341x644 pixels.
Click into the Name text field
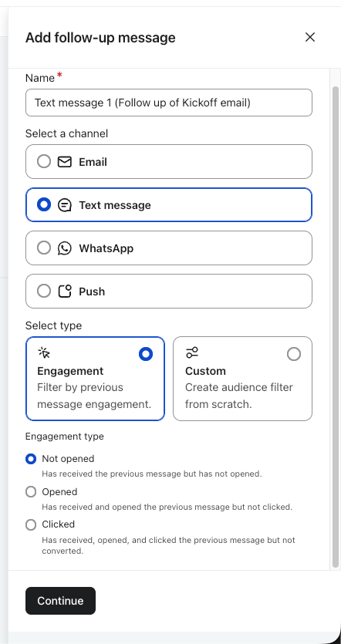[x=169, y=103]
